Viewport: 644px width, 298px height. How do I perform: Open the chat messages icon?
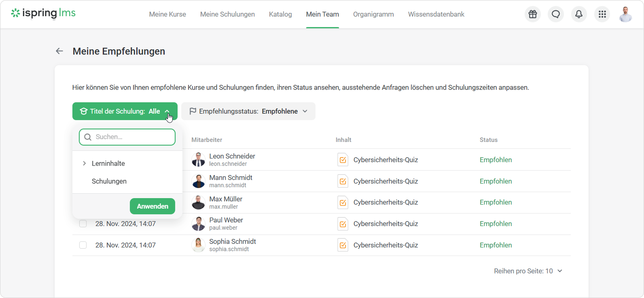pos(556,14)
